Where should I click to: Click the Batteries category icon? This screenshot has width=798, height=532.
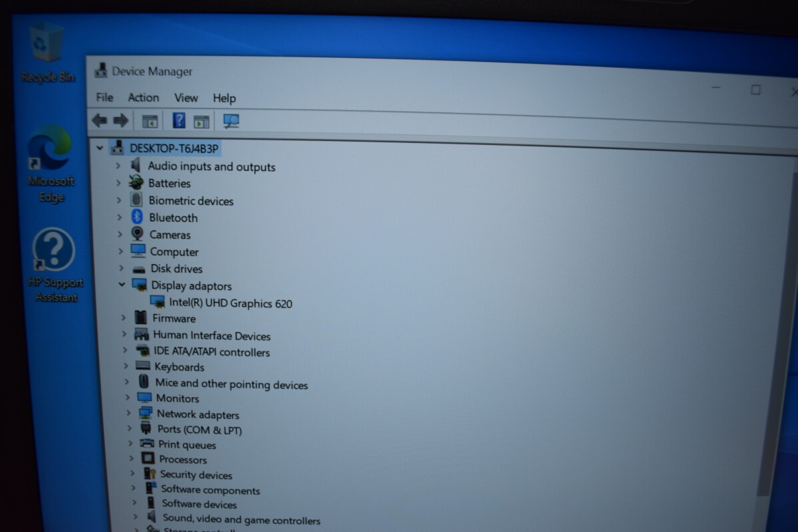[136, 183]
